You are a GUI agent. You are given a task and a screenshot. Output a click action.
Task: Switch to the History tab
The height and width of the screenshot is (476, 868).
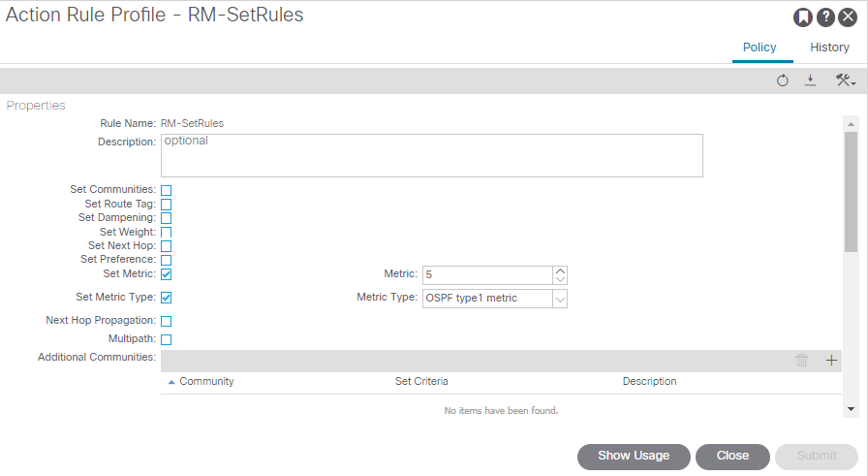coord(829,48)
